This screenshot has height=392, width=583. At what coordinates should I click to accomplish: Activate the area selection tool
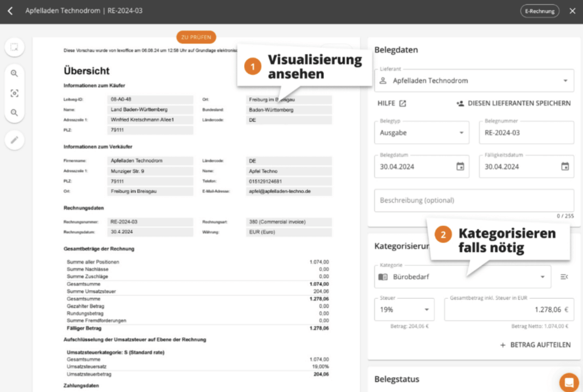point(14,47)
